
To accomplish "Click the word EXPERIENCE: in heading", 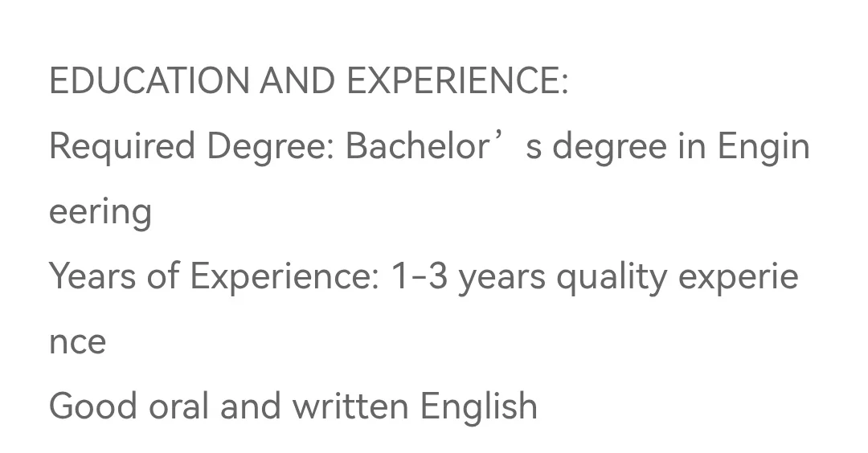I will [458, 81].
